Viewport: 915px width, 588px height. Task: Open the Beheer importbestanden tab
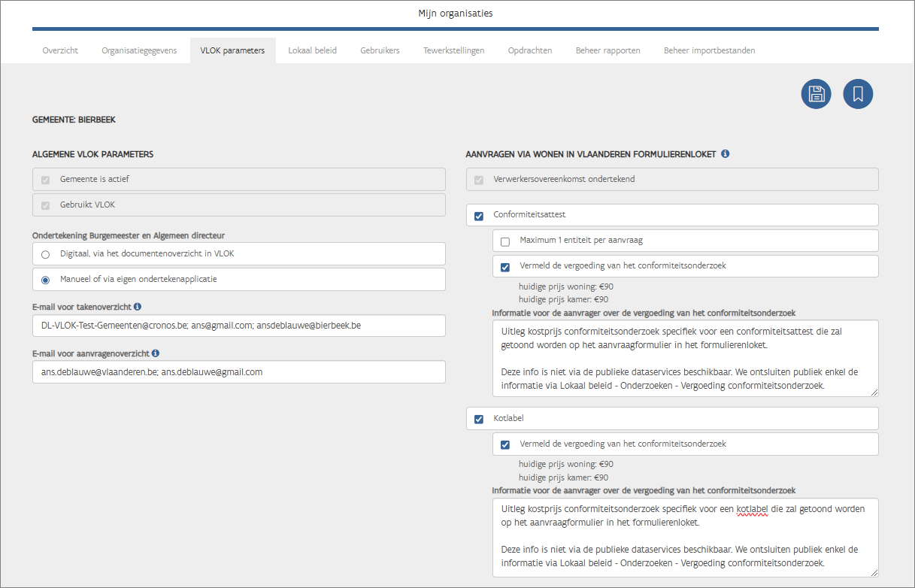click(709, 50)
